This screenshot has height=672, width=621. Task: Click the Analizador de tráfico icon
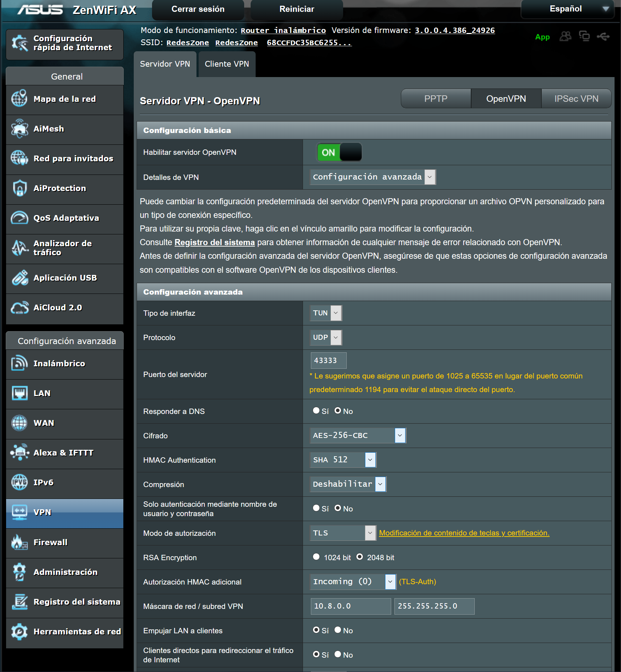pyautogui.click(x=19, y=248)
